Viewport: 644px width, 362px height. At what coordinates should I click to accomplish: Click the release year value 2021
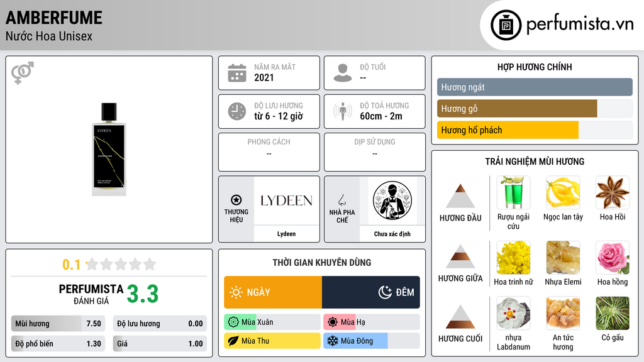click(264, 77)
